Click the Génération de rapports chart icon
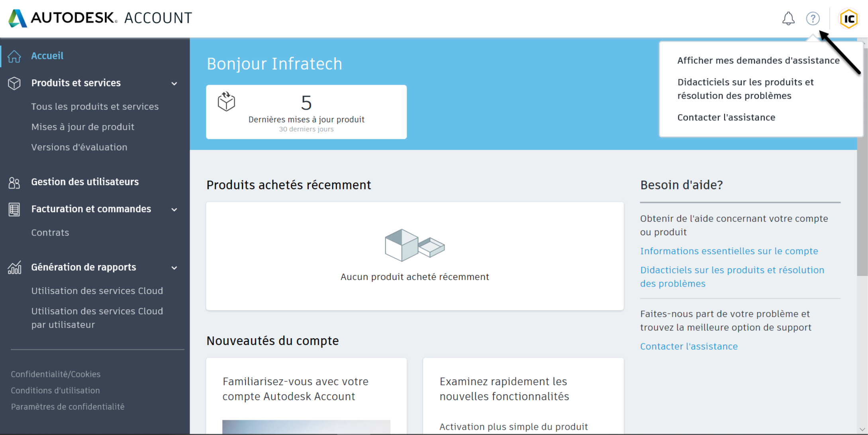Screen dimensions: 868x435 [x=14, y=267]
